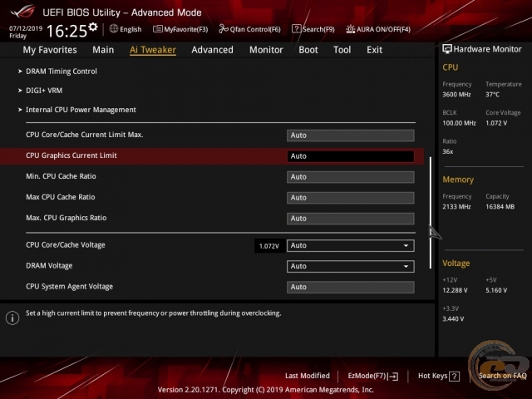Click the 16:25 clock display
Viewport: 532px width, 399px height.
[66, 32]
